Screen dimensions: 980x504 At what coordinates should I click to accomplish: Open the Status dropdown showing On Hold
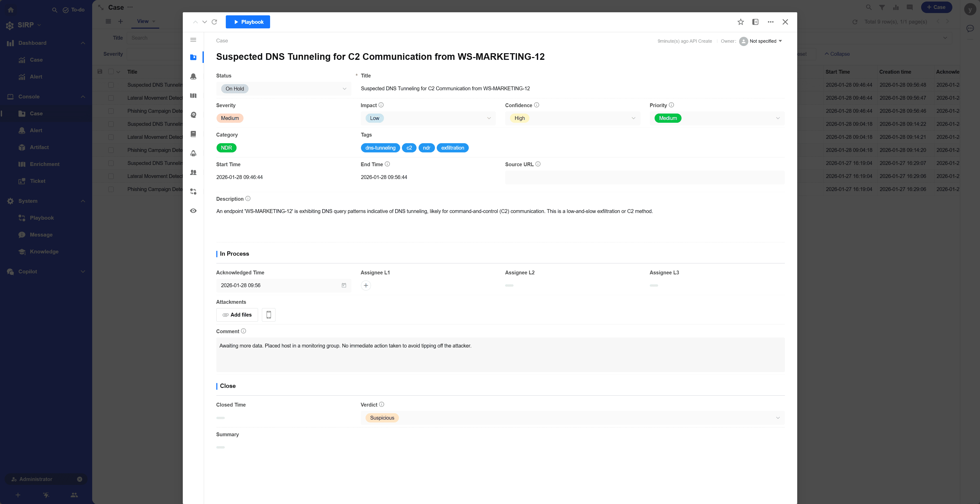pyautogui.click(x=283, y=89)
